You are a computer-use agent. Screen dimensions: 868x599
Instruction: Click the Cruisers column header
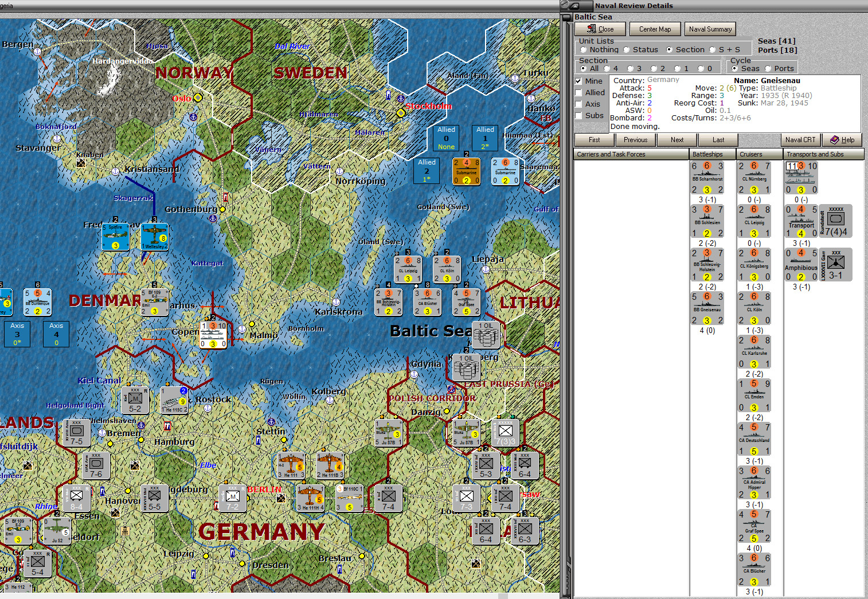pos(758,154)
